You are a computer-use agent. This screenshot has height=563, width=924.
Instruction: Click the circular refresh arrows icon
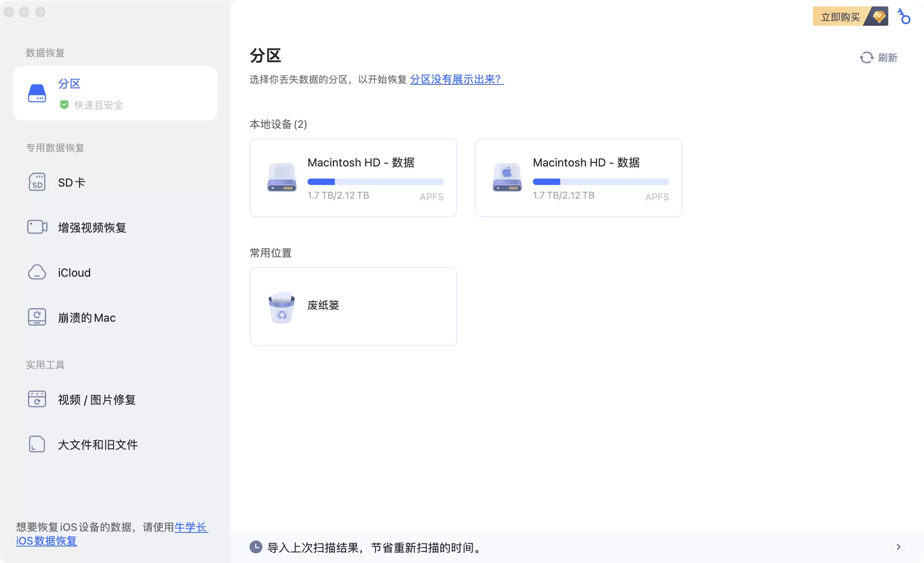866,58
